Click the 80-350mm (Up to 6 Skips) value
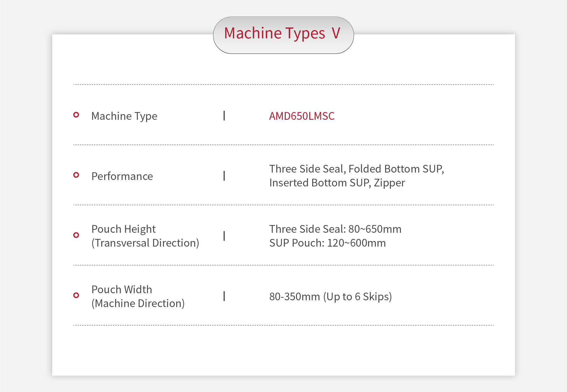The width and height of the screenshot is (567, 392). 331,296
